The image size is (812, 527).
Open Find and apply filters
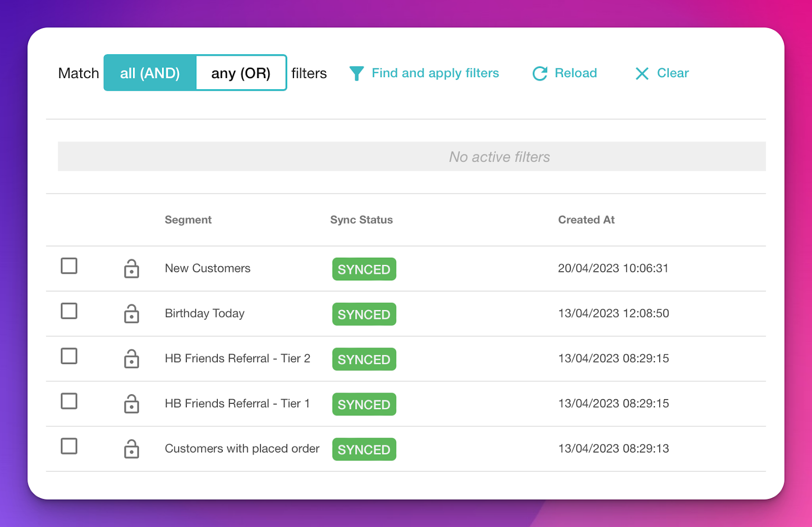(x=435, y=73)
